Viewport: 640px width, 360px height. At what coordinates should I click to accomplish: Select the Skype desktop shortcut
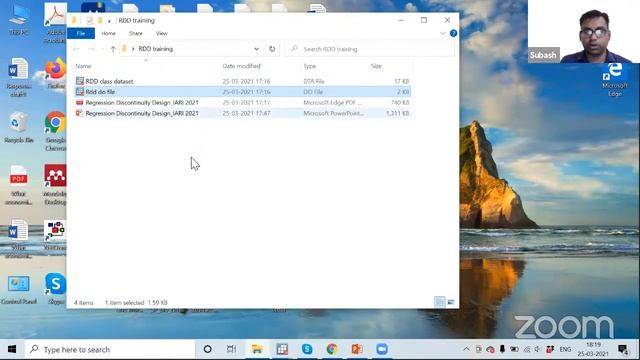click(x=56, y=289)
